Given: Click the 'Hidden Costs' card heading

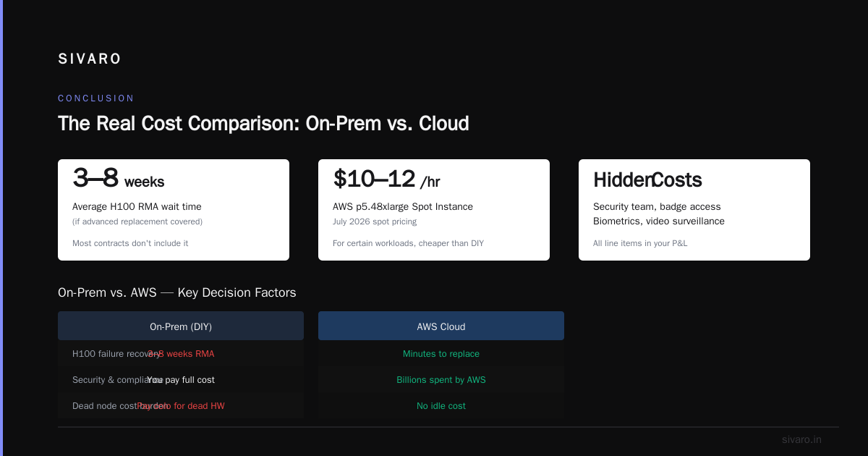Looking at the screenshot, I should click(647, 180).
